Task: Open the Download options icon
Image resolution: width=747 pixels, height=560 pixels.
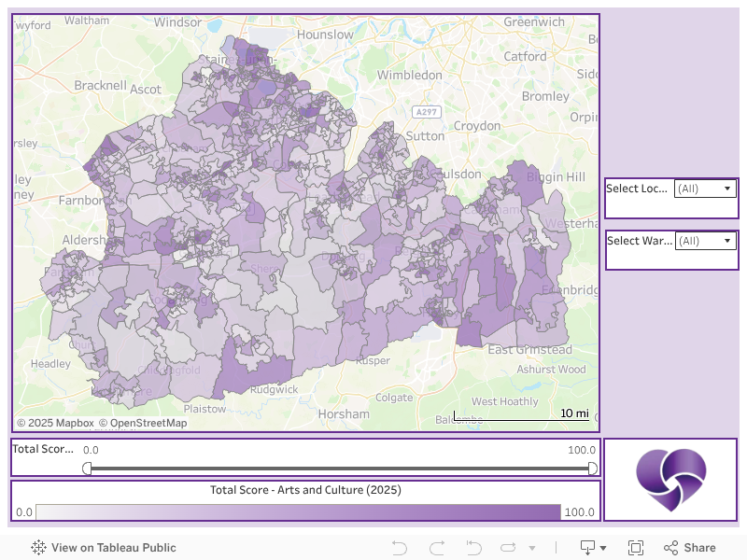Action: (x=593, y=548)
